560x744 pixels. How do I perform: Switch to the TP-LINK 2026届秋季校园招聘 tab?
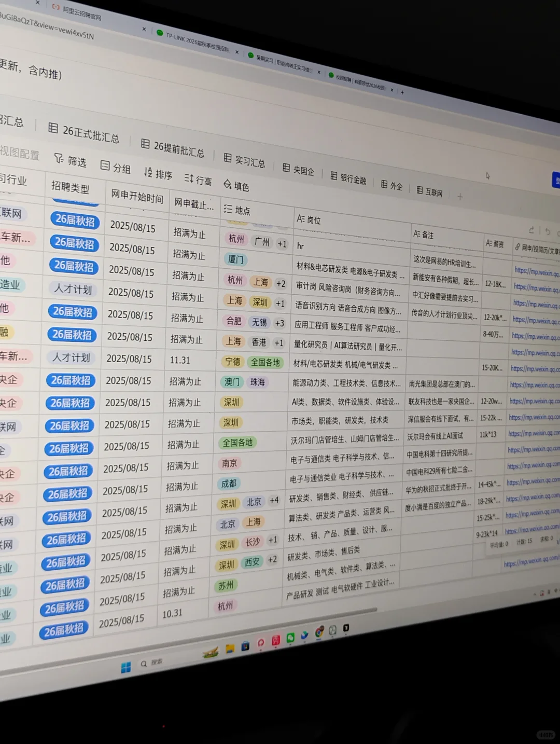click(x=193, y=41)
